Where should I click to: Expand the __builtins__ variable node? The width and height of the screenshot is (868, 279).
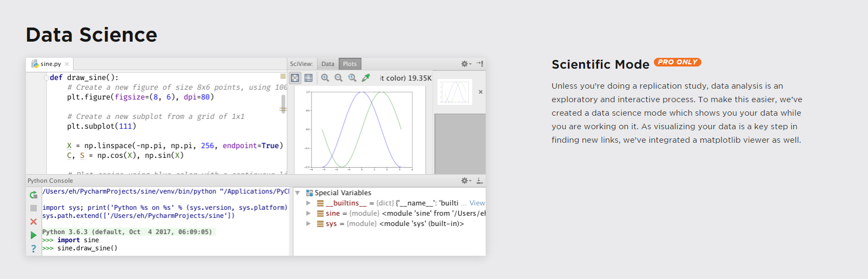pyautogui.click(x=308, y=203)
